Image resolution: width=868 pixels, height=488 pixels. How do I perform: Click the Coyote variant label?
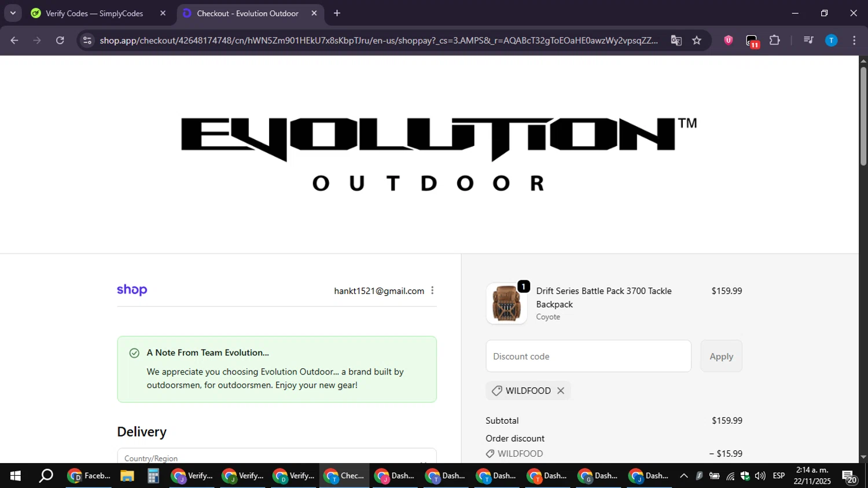pos(548,317)
